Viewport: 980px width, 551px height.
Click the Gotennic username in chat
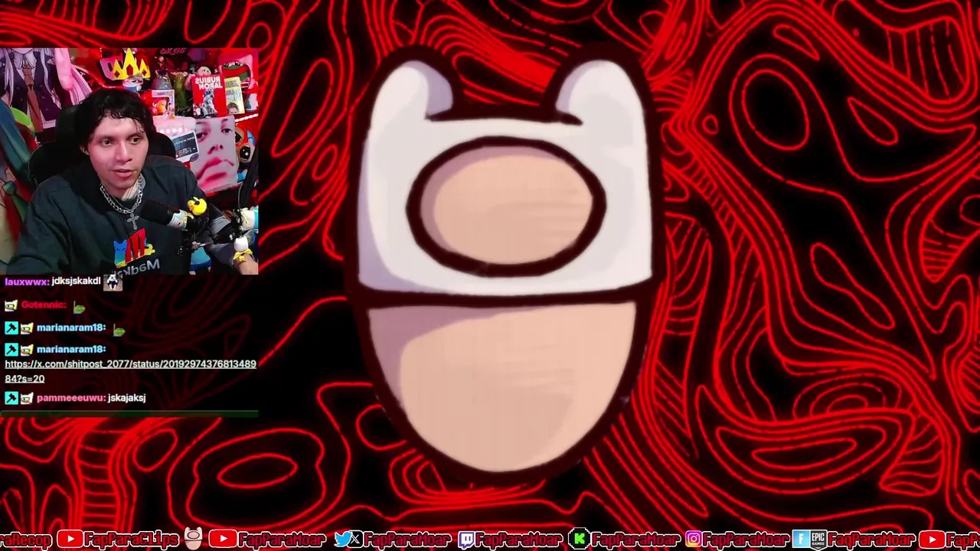click(45, 305)
